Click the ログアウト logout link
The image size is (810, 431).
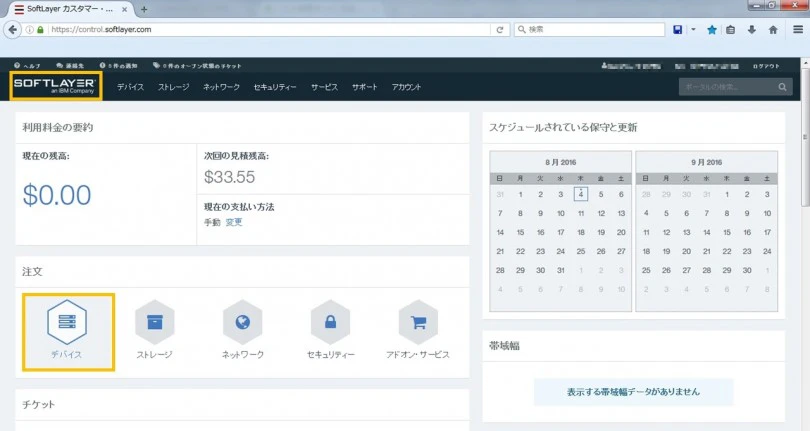click(766, 66)
